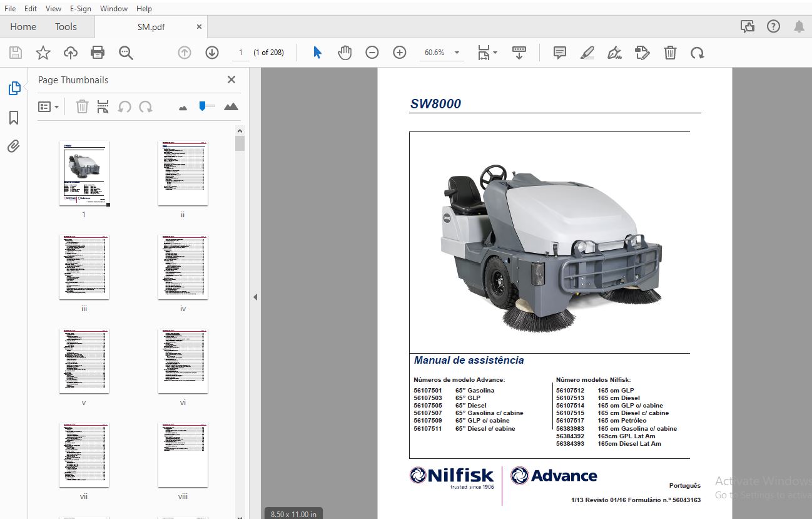Click the read mode scrolling icon
Image resolution: width=812 pixels, height=519 pixels.
point(519,53)
